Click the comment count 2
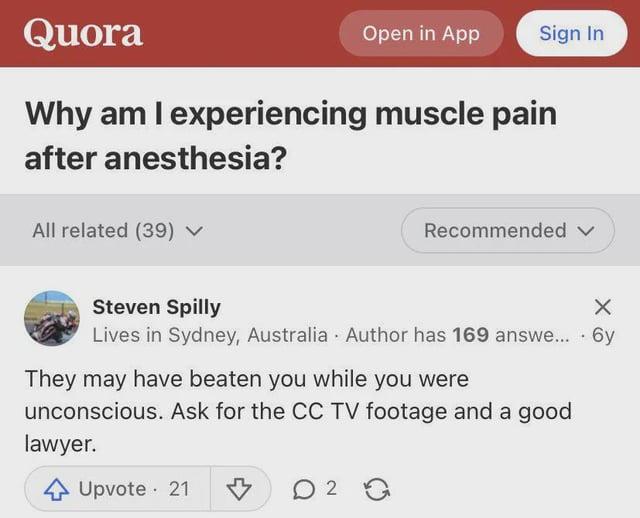This screenshot has height=518, width=640. (331, 489)
